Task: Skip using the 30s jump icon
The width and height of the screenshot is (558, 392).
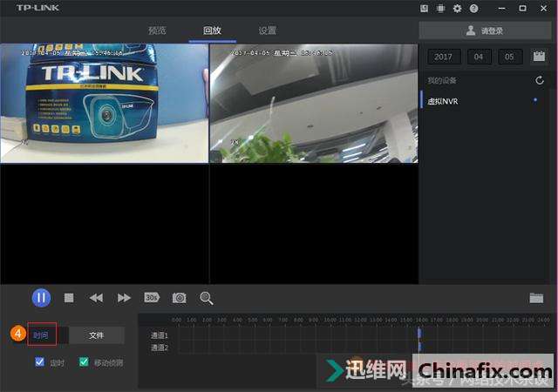Action: pyautogui.click(x=152, y=297)
